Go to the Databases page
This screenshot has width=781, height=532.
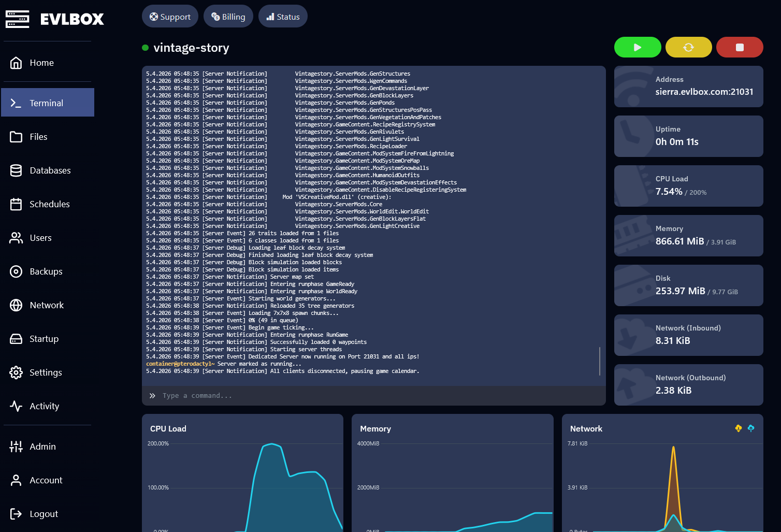tap(50, 170)
